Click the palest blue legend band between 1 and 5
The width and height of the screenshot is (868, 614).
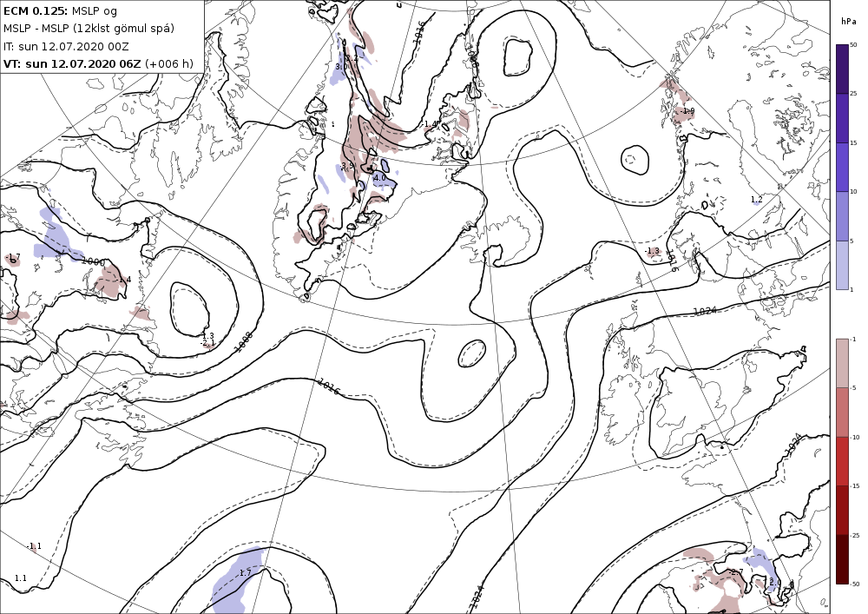pyautogui.click(x=842, y=265)
